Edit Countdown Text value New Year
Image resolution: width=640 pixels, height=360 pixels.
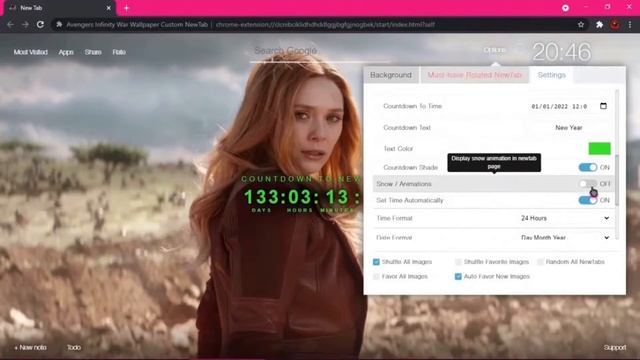(569, 128)
